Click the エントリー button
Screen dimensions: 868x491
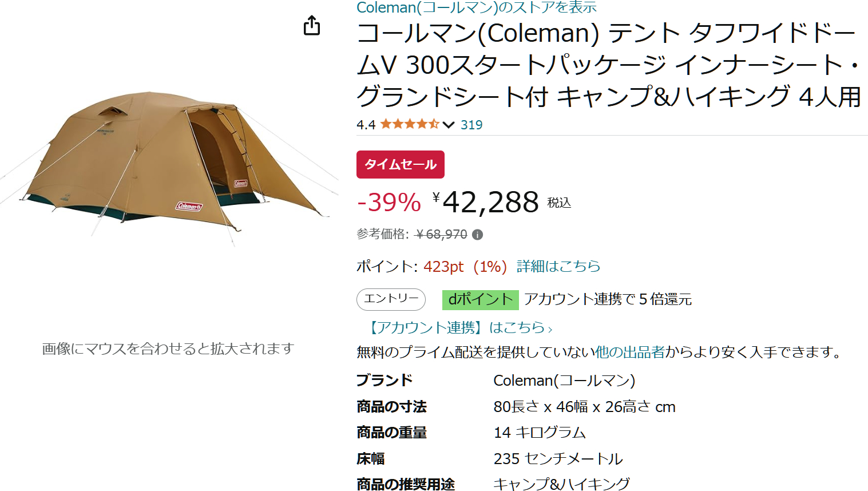coord(391,299)
